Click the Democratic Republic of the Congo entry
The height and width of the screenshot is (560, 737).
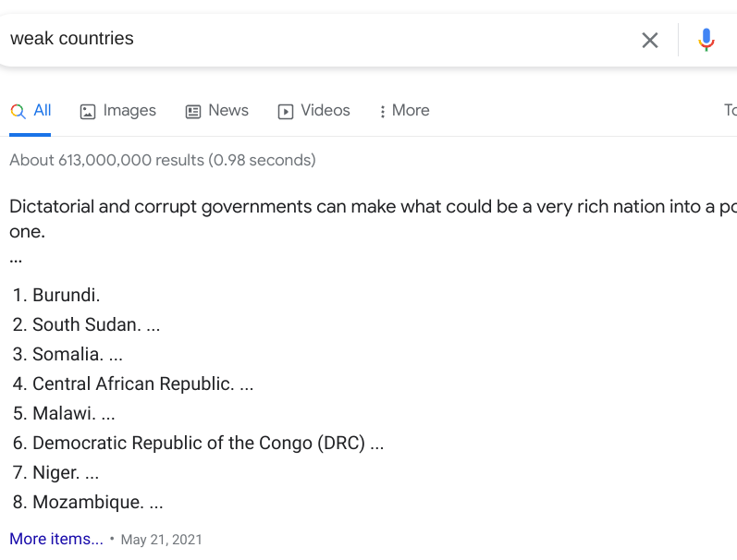click(198, 443)
